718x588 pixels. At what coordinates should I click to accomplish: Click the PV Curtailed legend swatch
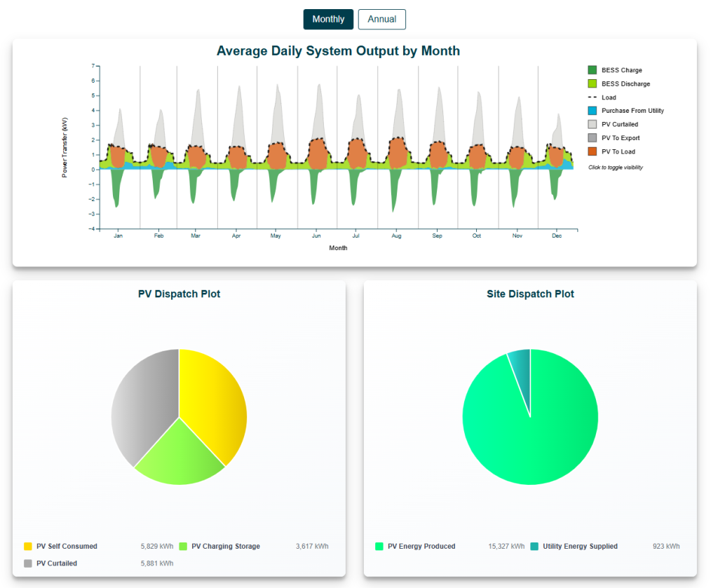point(592,124)
